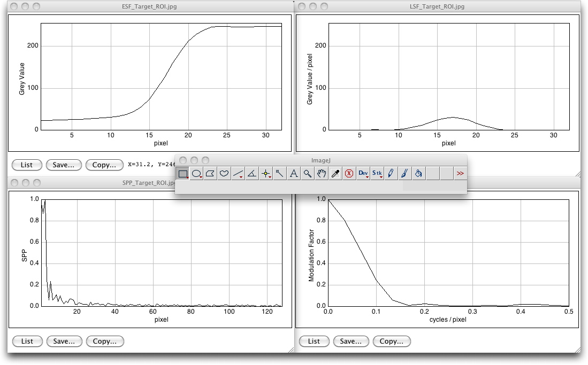Select the Scrolling hand tool

point(322,174)
